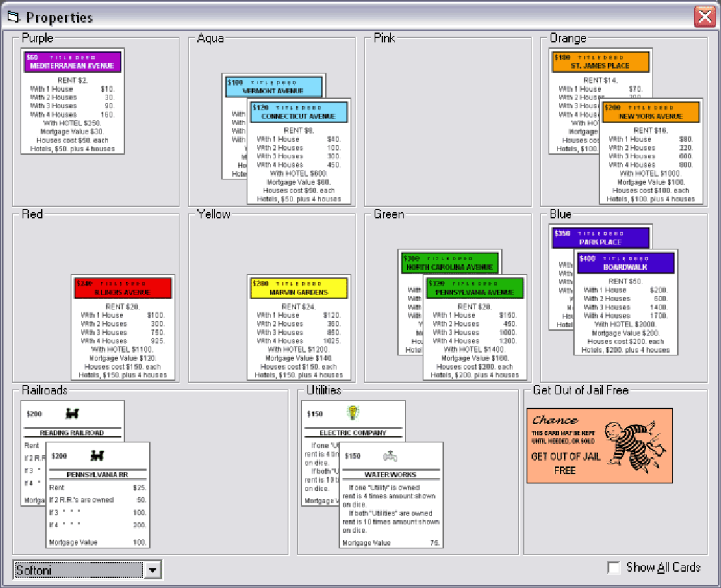721x588 pixels.
Task: Click the 'Aqua' group label
Action: click(211, 38)
